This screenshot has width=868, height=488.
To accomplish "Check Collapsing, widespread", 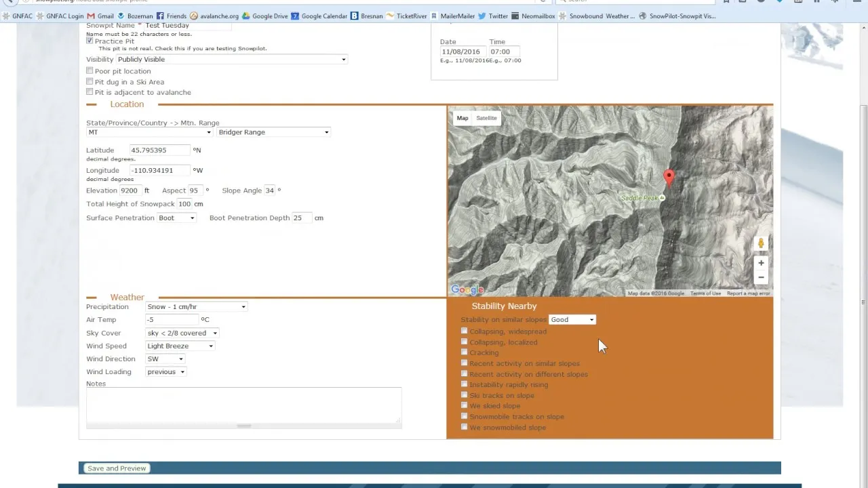I will pyautogui.click(x=465, y=331).
